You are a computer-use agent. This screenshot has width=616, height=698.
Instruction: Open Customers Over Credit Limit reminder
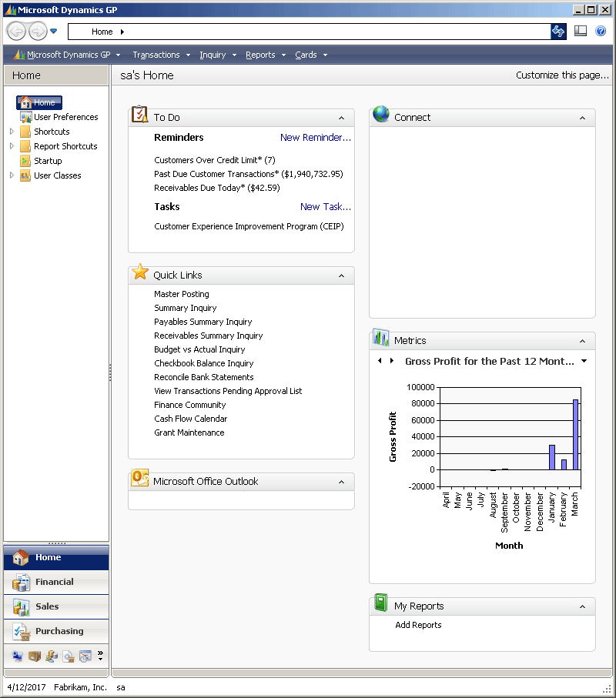tap(215, 160)
